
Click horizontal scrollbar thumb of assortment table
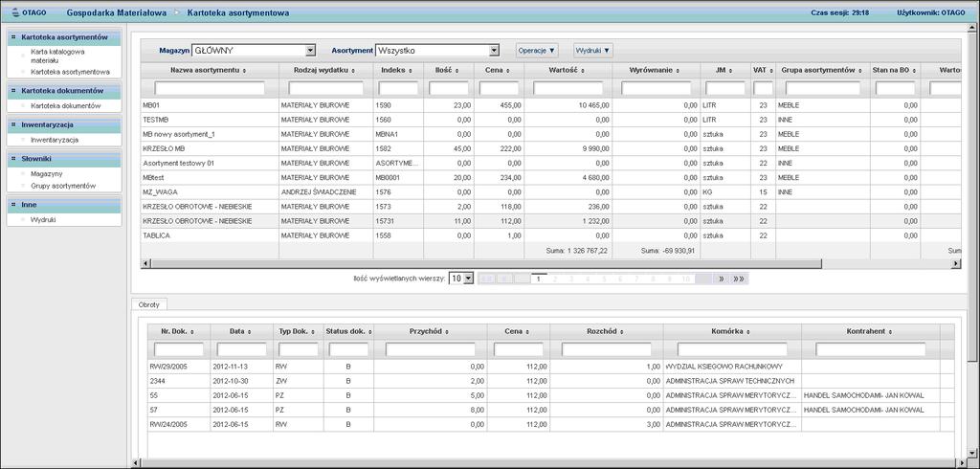click(x=485, y=264)
